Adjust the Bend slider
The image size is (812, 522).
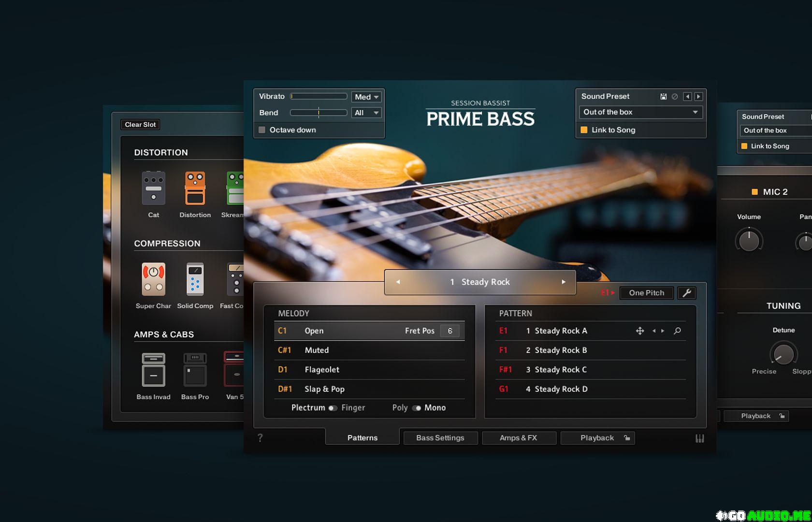[319, 113]
